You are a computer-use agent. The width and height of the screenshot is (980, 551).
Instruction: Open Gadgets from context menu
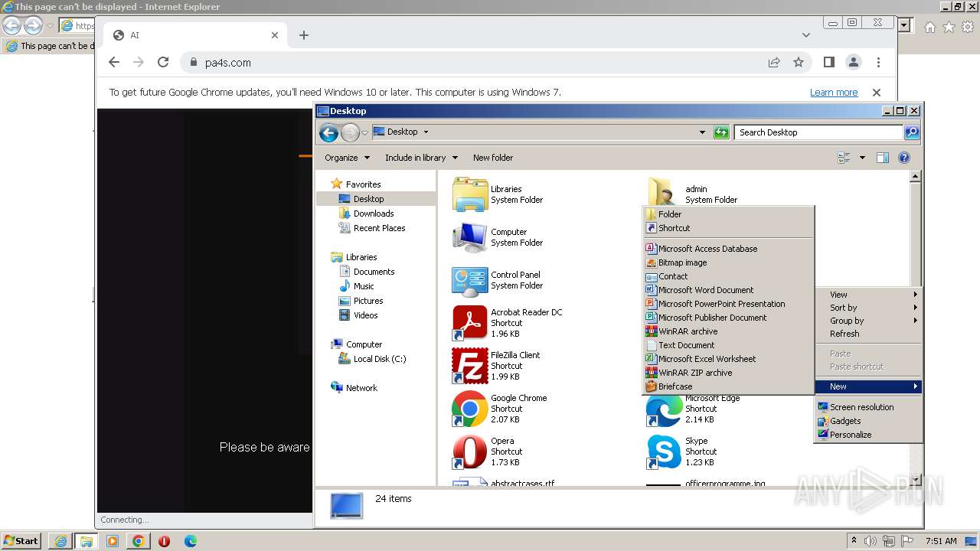click(x=869, y=421)
